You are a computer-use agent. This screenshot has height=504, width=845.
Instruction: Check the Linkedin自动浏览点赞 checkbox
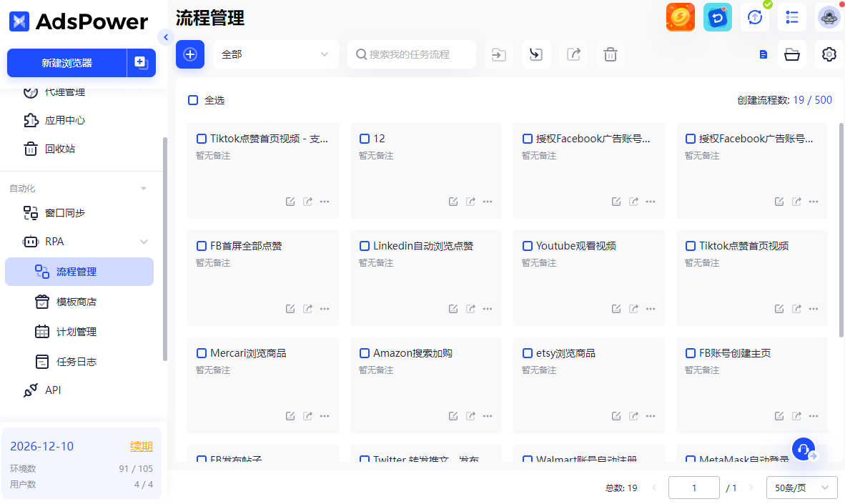(x=365, y=246)
